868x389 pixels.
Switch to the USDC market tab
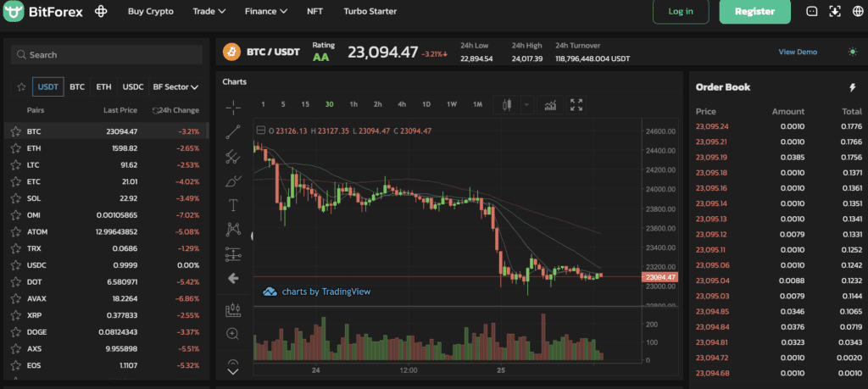click(x=133, y=87)
